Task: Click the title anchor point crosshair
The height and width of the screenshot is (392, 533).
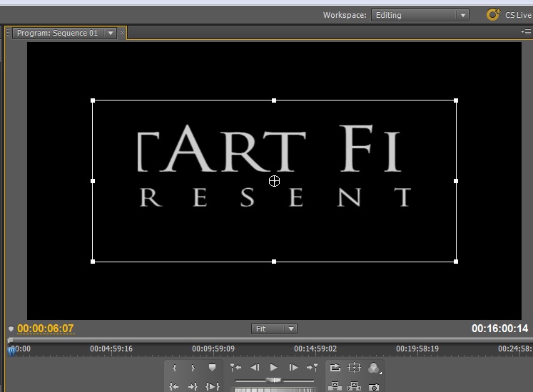Action: coord(274,181)
